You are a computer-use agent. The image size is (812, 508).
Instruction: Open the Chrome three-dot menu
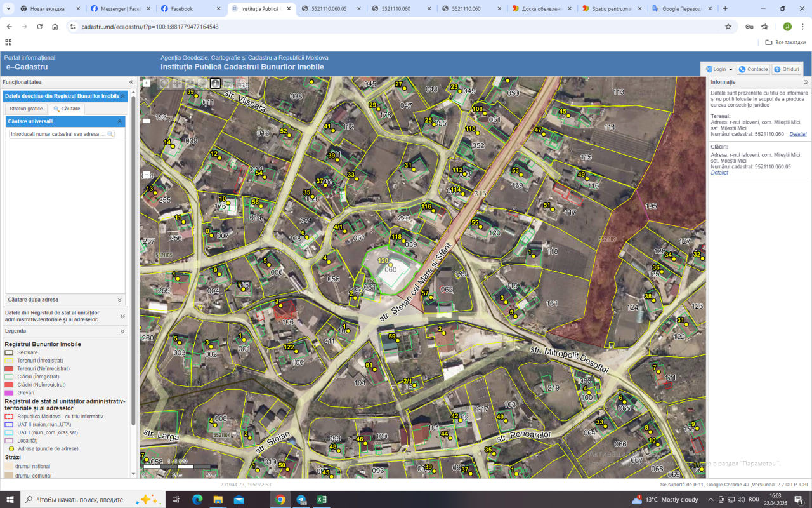(802, 27)
